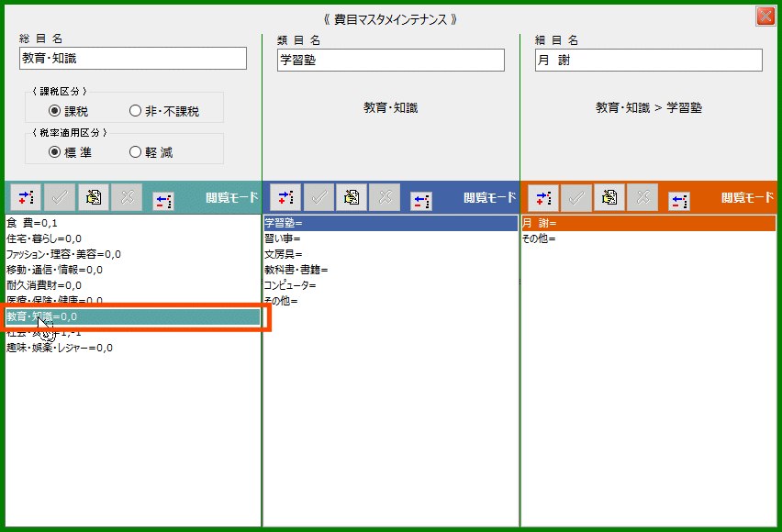Select その他= in the right 細目 list
This screenshot has width=782, height=532.
point(649,238)
